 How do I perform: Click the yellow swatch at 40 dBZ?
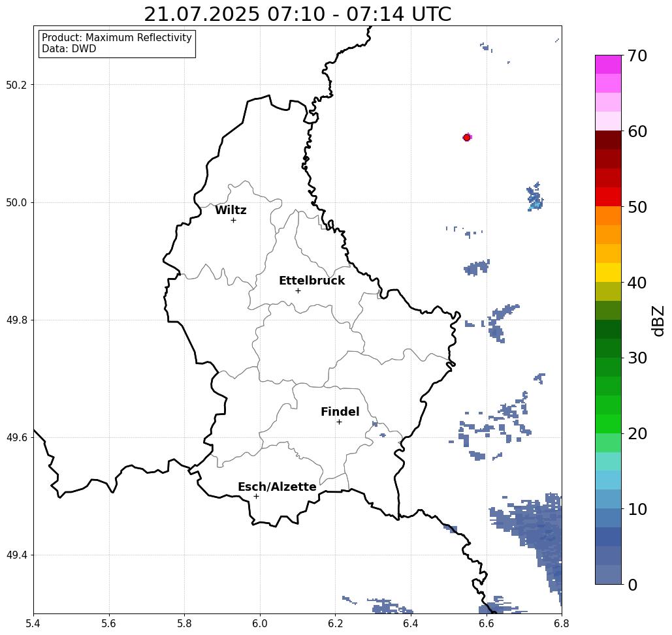tap(608, 272)
